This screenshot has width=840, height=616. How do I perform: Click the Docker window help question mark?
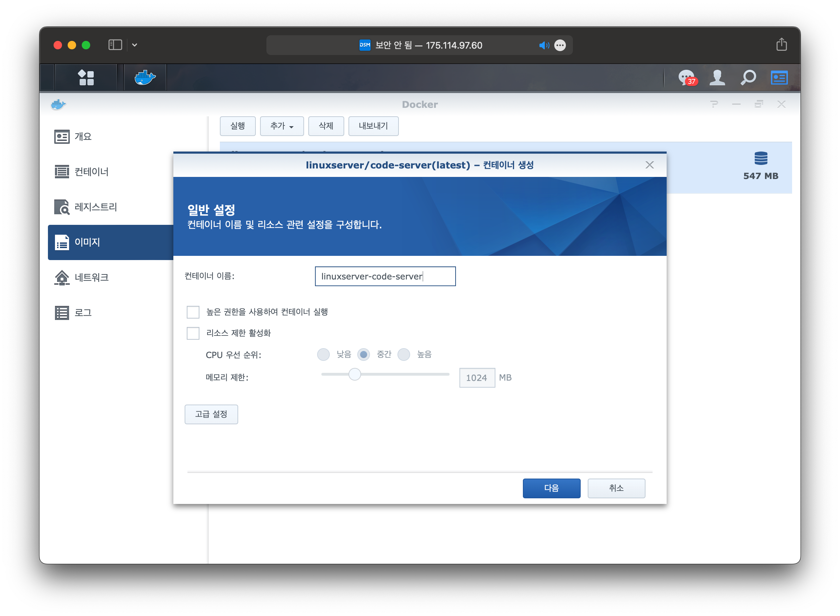coord(714,104)
